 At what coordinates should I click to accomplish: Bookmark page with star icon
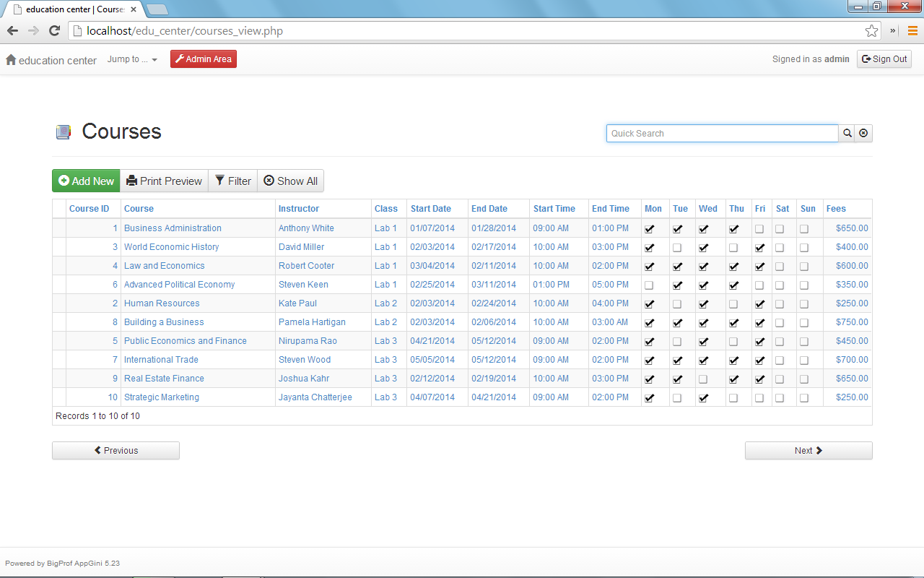[871, 31]
